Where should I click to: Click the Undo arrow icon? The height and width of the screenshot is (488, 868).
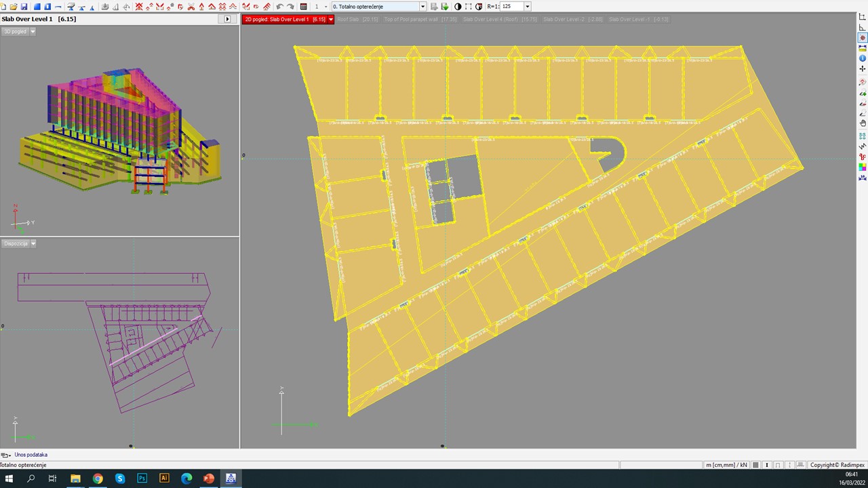click(279, 6)
